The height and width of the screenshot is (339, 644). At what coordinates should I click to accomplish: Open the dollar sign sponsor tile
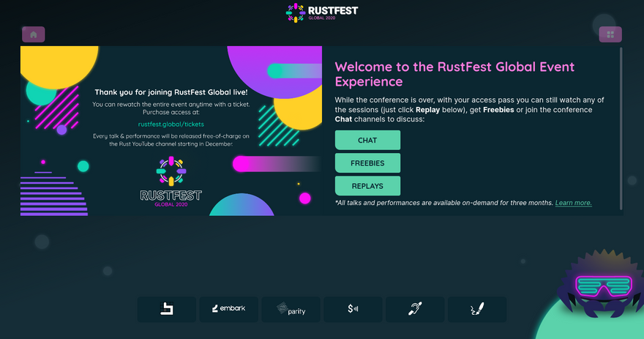[x=353, y=309]
